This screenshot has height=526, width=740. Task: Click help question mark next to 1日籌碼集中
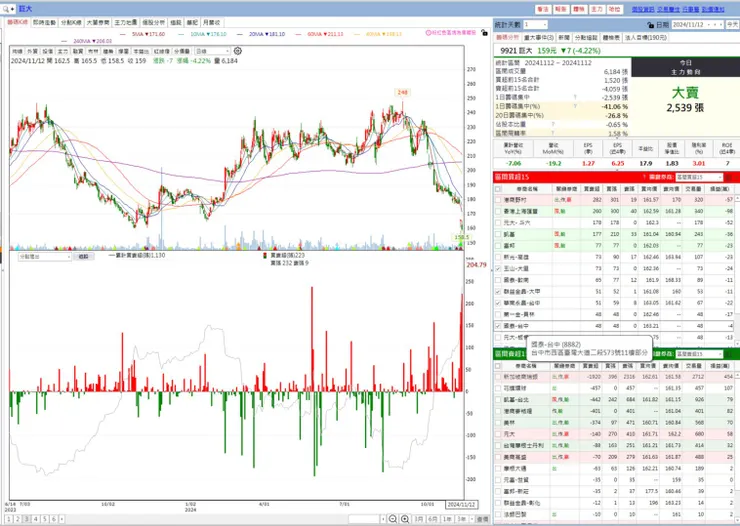pos(575,97)
